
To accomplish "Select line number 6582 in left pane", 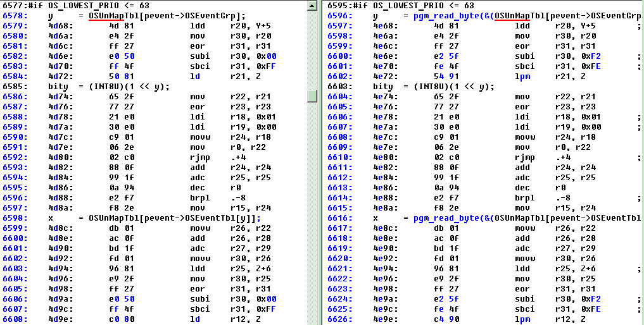I will [15, 56].
